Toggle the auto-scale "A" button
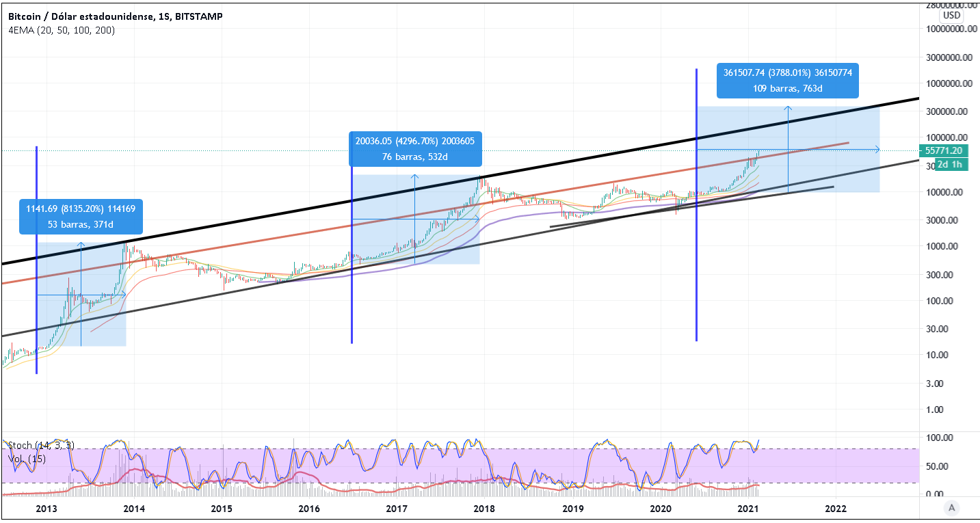Viewport: 980px width, 523px height. (950, 507)
